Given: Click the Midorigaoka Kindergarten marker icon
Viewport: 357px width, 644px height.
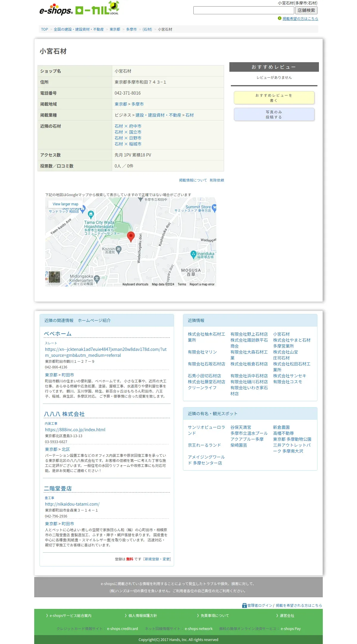Looking at the screenshot, I should 97,279.
